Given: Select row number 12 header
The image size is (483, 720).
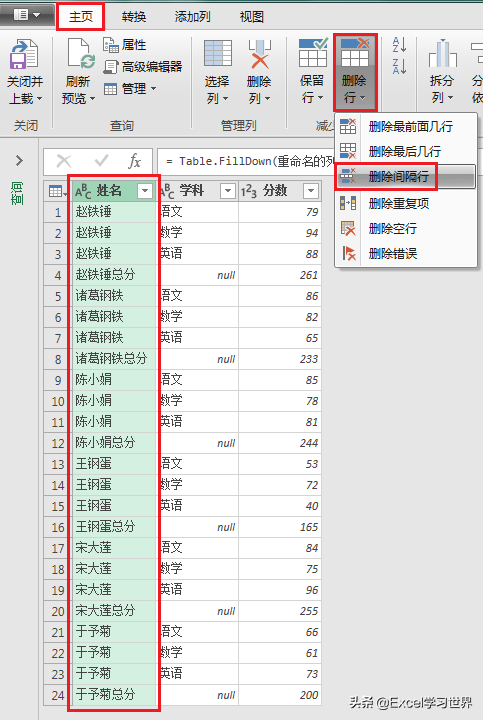Looking at the screenshot, I should coord(58,444).
